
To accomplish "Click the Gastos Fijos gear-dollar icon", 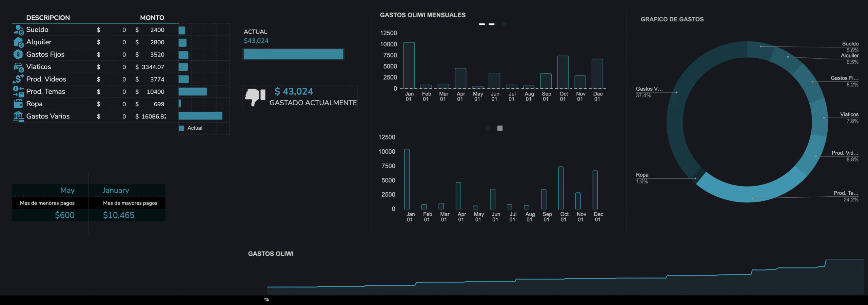I will click(x=18, y=54).
